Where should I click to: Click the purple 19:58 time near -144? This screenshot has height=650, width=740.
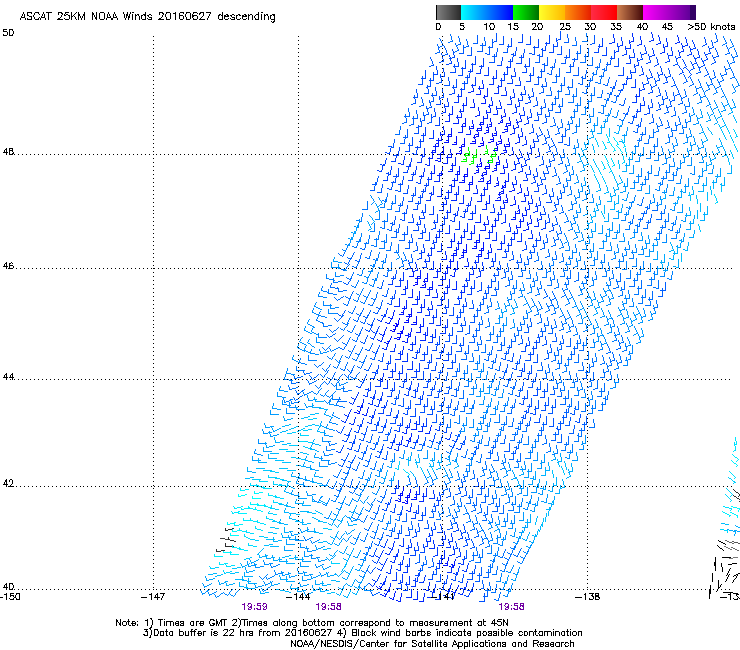click(x=328, y=607)
